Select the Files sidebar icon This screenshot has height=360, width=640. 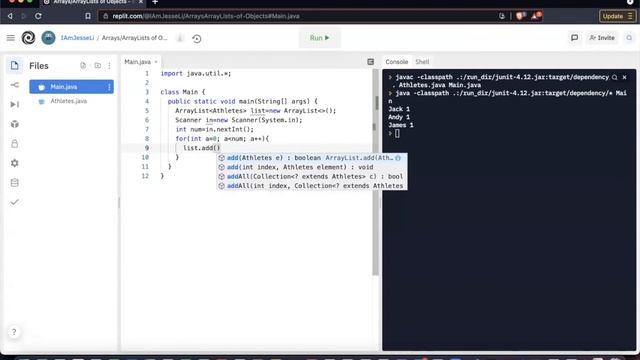pos(15,65)
